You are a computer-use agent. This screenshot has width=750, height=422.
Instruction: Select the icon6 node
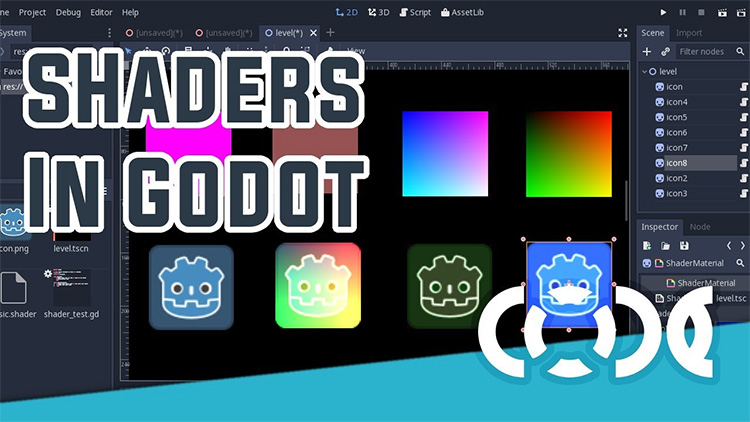677,133
